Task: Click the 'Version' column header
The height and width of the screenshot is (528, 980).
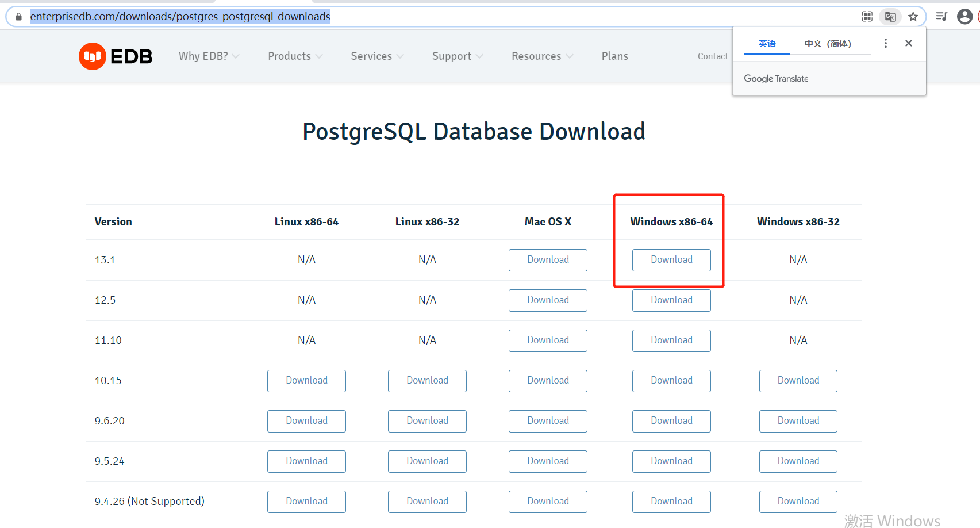Action: click(113, 222)
